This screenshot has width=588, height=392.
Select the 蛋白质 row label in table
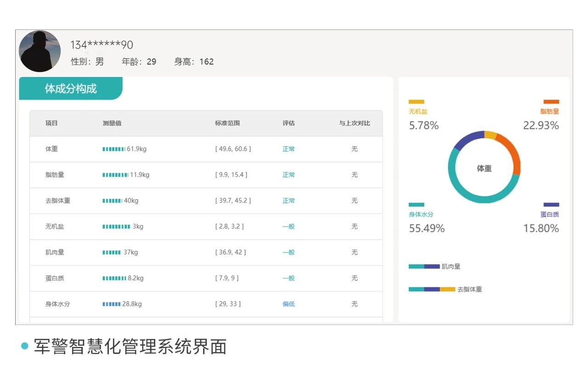point(55,278)
